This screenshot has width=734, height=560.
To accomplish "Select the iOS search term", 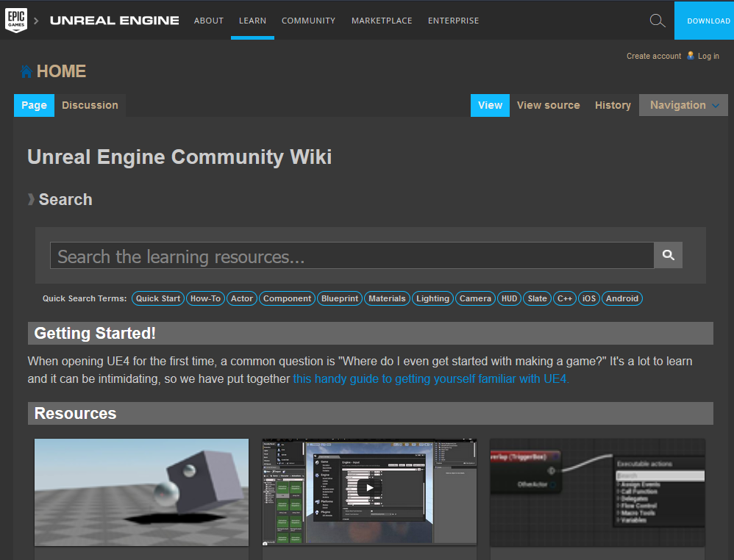I will pyautogui.click(x=589, y=298).
